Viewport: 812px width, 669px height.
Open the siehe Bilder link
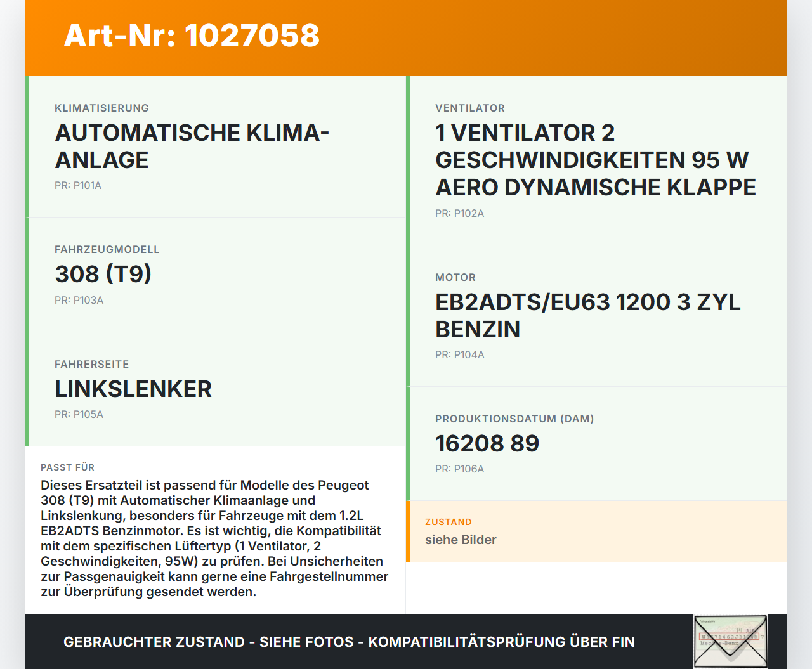(x=461, y=540)
